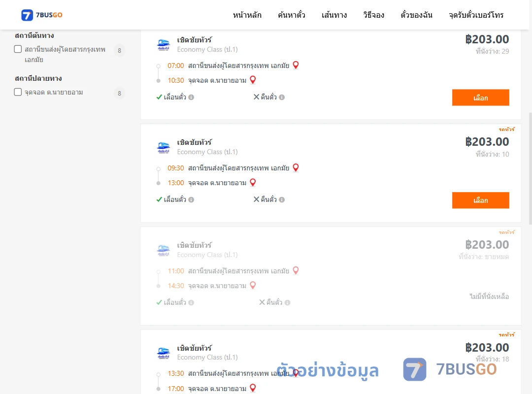Click the ที่นั่งว่าง: ขายหมด text
Image resolution: width=532 pixels, height=394 pixels.
click(484, 257)
